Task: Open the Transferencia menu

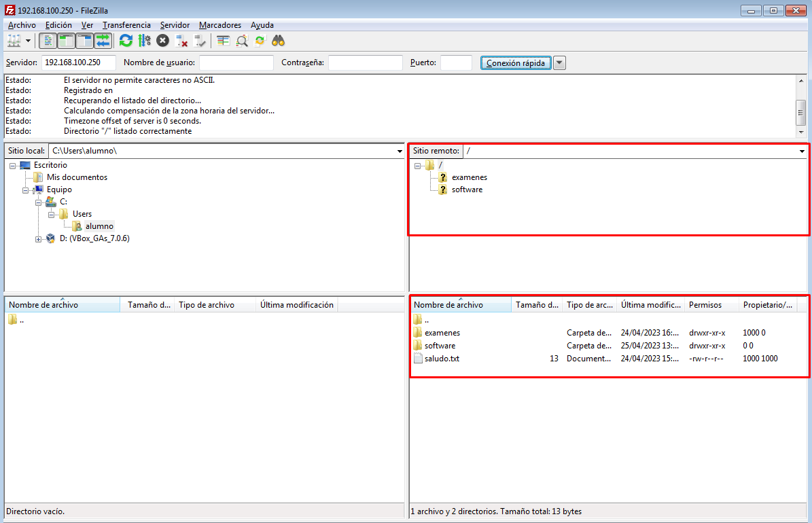Action: (126, 25)
